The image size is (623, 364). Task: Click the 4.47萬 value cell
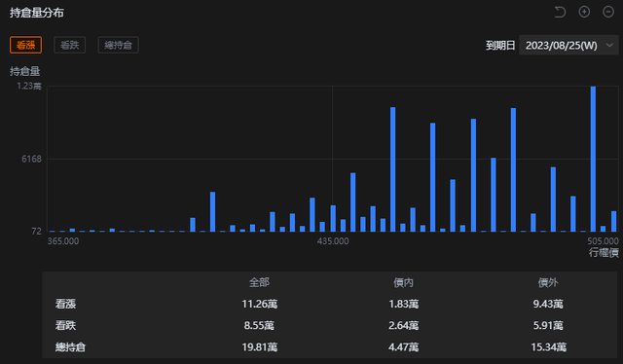pyautogui.click(x=403, y=346)
